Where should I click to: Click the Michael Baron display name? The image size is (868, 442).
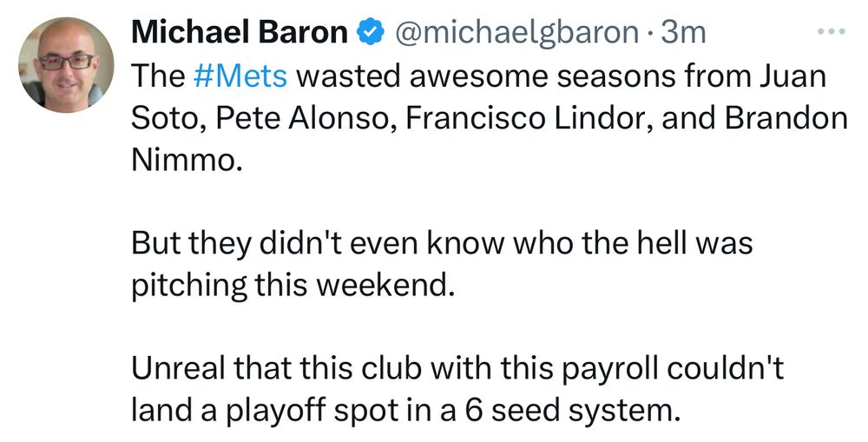click(x=240, y=32)
